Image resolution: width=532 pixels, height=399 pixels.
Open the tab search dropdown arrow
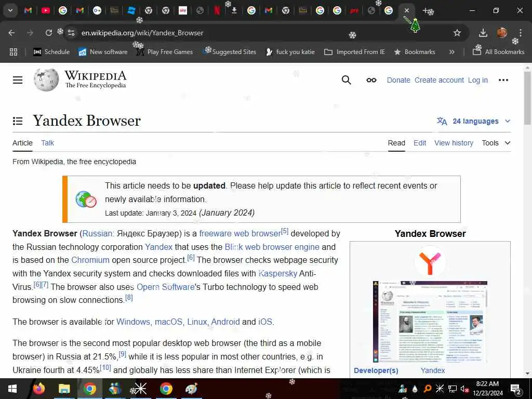10,10
